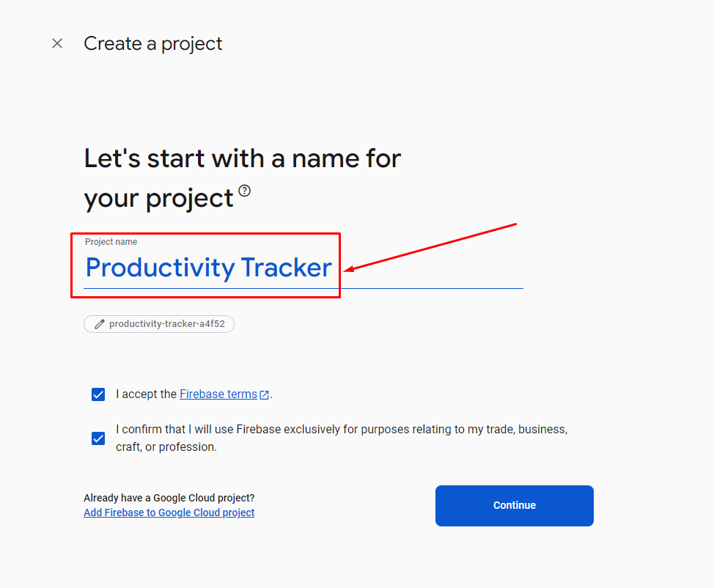714x588 pixels.
Task: Click the heading Let's start with a name
Action: [x=242, y=158]
